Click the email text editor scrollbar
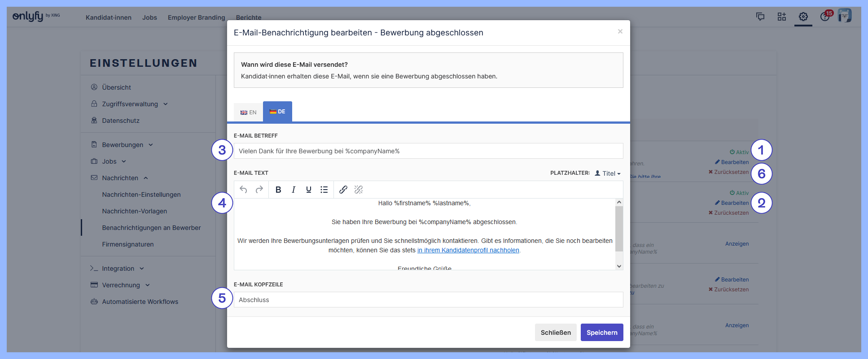Viewport: 868px width, 359px height. (x=619, y=229)
